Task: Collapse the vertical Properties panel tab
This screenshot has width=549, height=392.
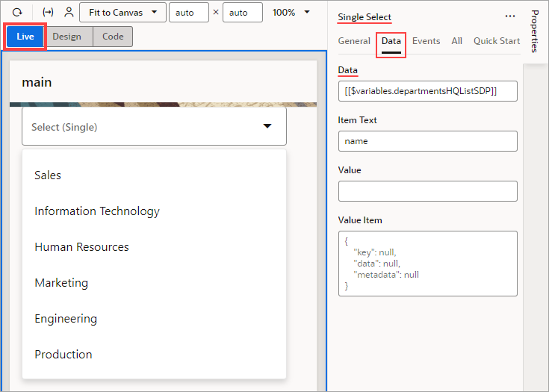Action: pyautogui.click(x=535, y=31)
